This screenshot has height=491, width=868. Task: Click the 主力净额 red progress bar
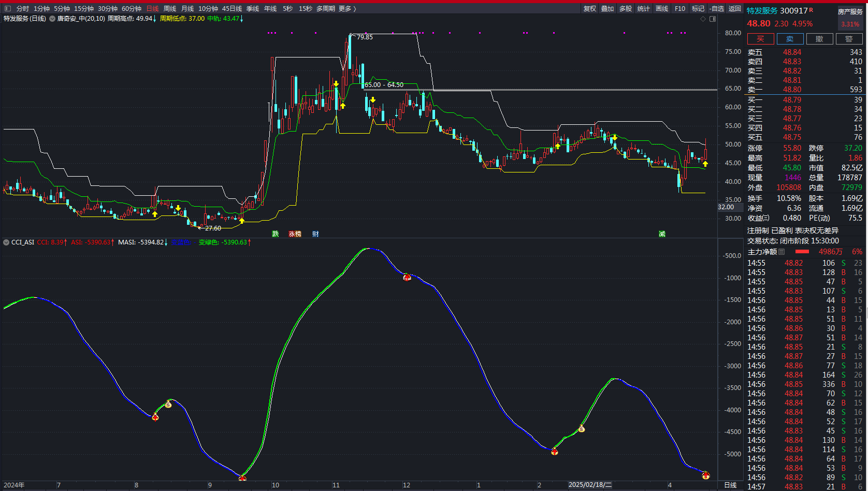[x=802, y=252]
